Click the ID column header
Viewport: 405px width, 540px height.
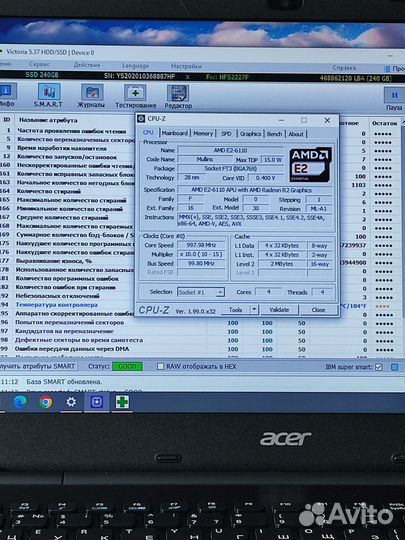[7, 120]
